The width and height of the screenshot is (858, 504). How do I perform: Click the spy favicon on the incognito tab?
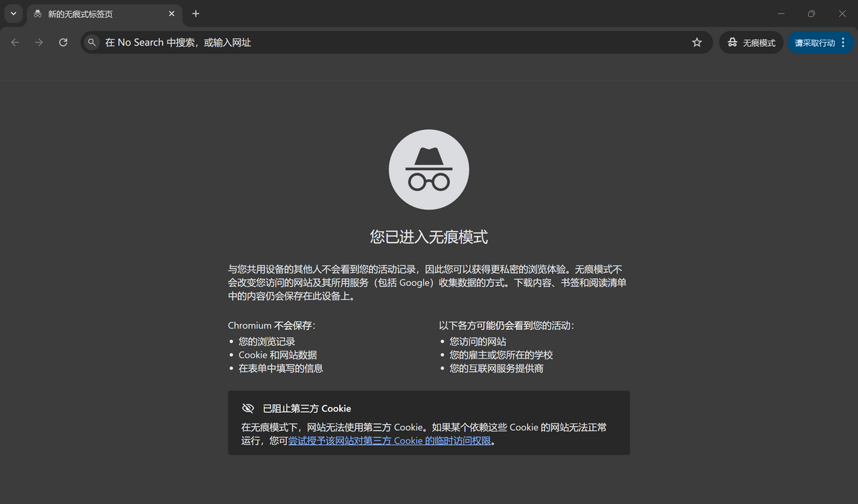pos(37,13)
